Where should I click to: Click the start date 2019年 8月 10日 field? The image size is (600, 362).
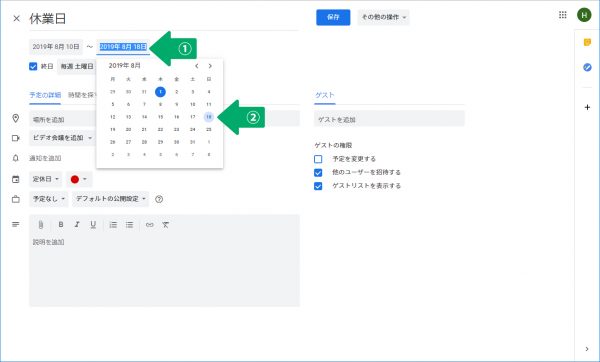tap(56, 47)
